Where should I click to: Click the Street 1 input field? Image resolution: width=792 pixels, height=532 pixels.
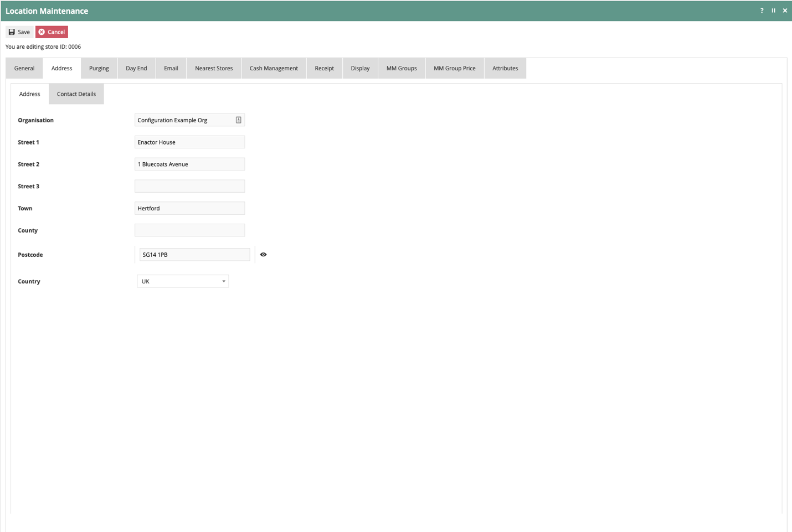coord(189,142)
